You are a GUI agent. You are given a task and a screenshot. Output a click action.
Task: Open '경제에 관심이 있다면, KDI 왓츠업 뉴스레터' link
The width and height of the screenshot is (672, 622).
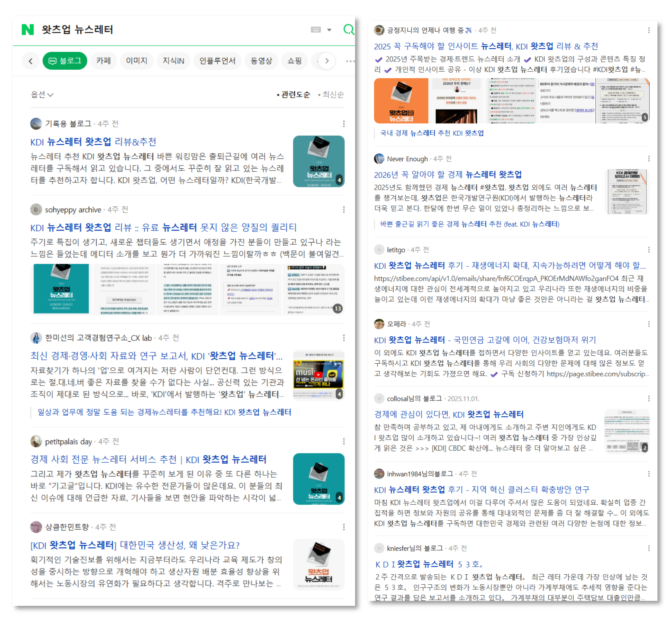point(448,414)
